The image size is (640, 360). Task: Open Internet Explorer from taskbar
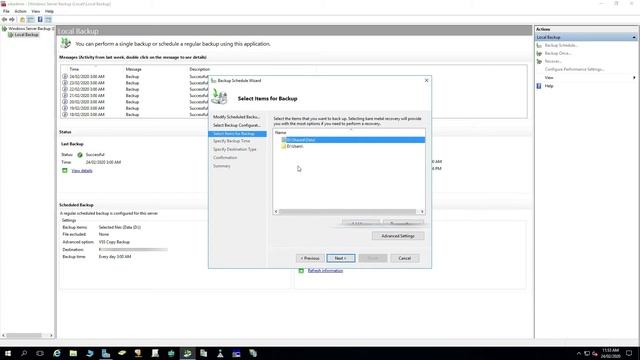57,353
